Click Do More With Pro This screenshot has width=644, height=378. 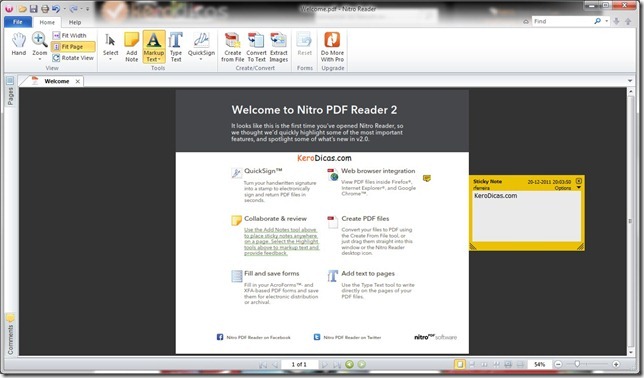332,47
